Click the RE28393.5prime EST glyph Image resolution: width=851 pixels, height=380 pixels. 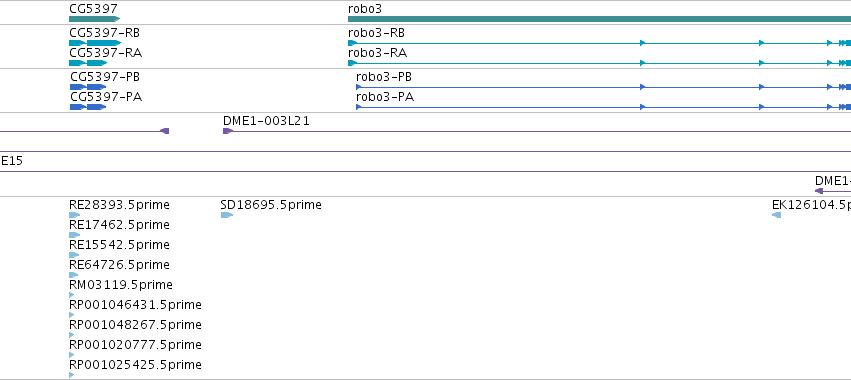click(x=74, y=215)
